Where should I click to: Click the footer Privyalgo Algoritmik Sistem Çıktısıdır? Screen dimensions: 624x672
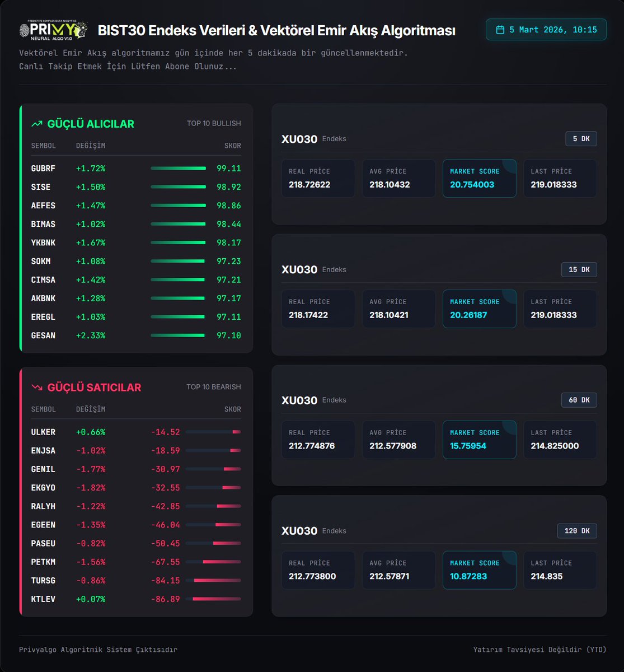click(98, 650)
